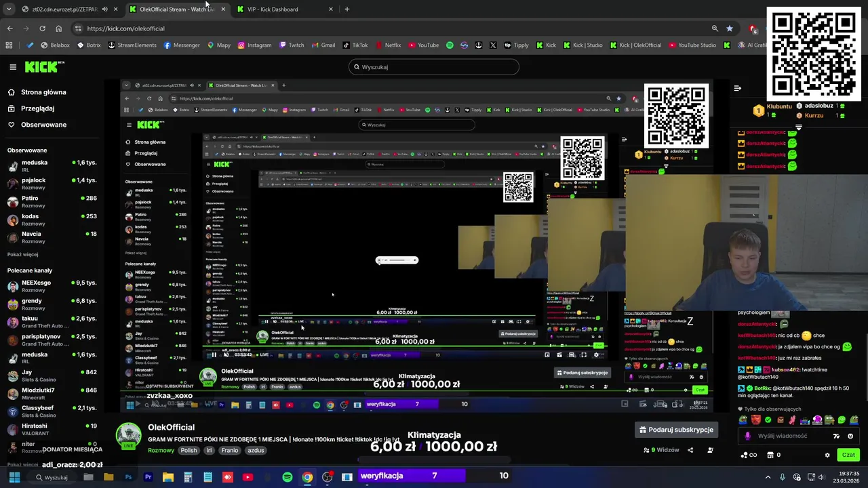Open chat settings gear
868x488 pixels.
click(827, 455)
